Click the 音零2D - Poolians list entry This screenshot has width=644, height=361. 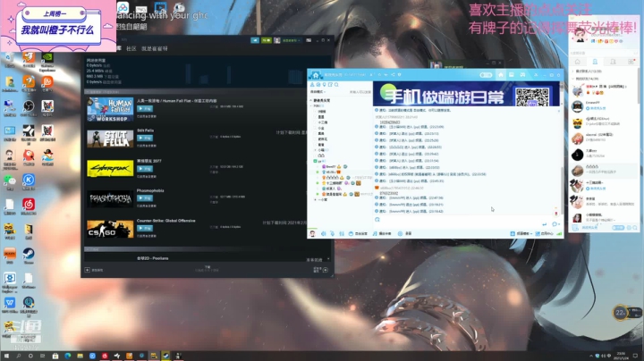click(x=152, y=258)
